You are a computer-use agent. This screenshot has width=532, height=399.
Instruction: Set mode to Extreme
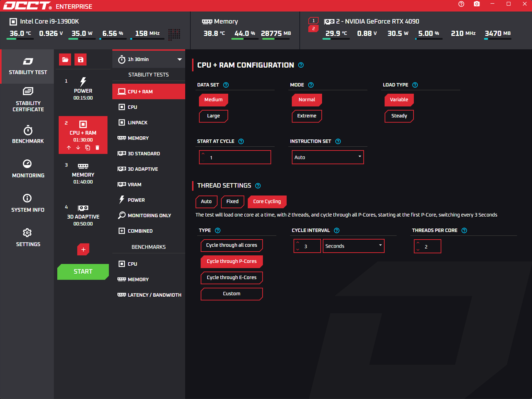point(307,116)
